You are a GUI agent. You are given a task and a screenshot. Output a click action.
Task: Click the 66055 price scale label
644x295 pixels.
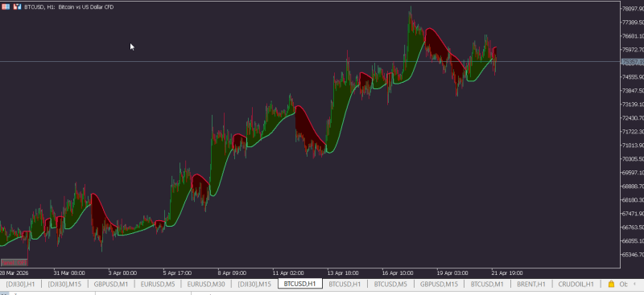(633, 241)
